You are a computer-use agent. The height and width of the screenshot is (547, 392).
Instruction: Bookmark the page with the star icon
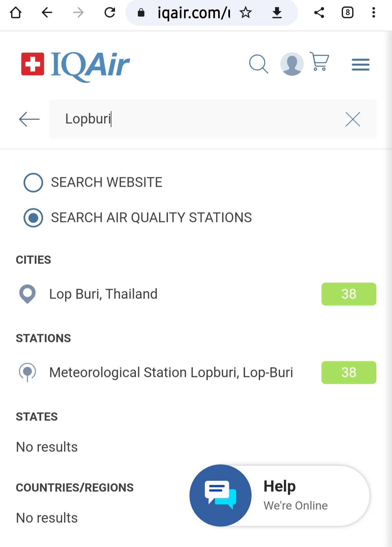(x=246, y=13)
